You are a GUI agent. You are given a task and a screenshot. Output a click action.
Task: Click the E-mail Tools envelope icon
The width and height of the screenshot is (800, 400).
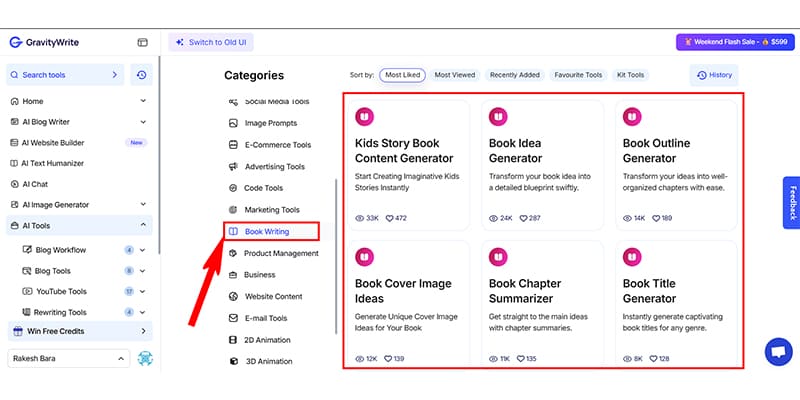coord(233,318)
